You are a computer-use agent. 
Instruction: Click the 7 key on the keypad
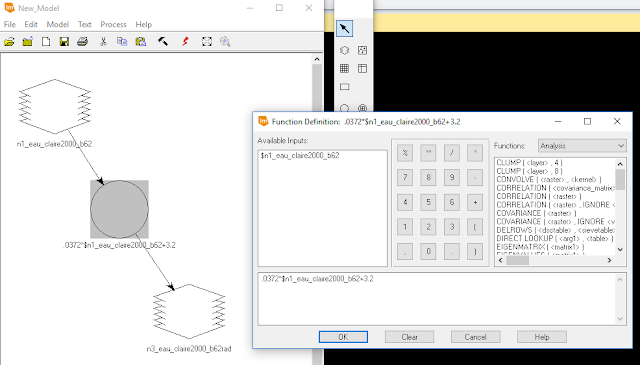point(405,177)
